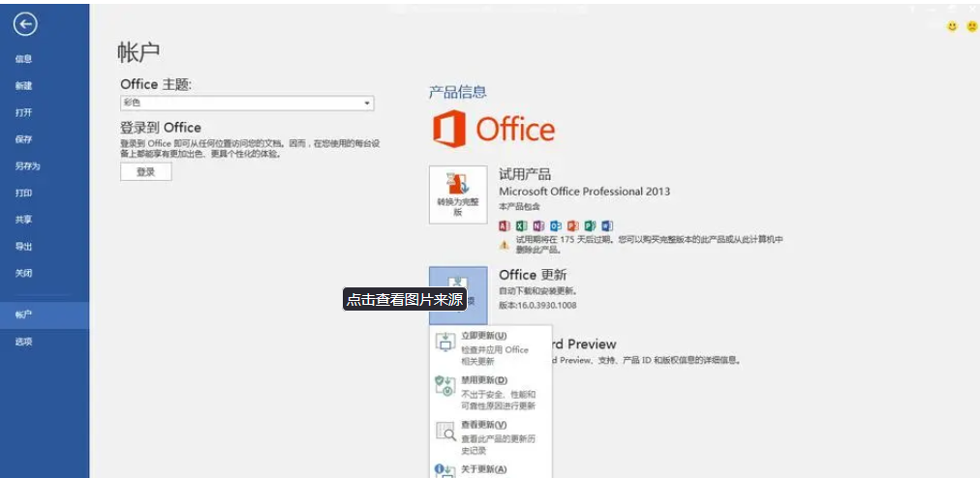Click the 点击查看图片来源 tooltip

[x=405, y=299]
